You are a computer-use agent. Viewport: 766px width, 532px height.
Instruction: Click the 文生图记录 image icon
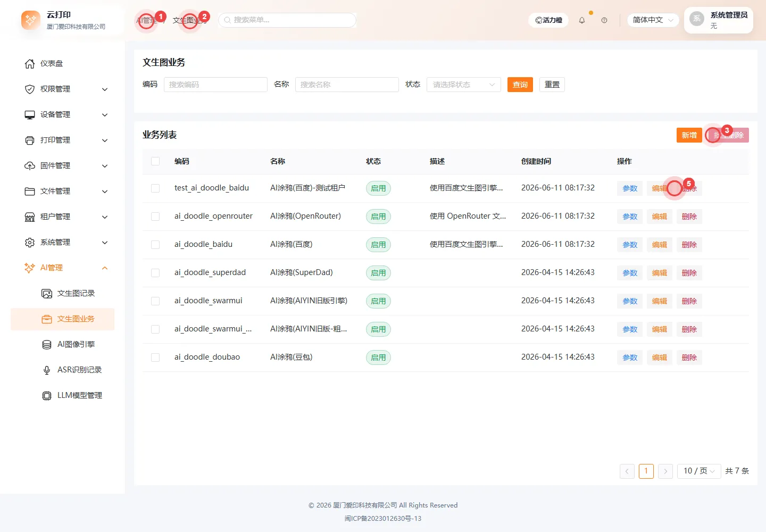tap(47, 294)
